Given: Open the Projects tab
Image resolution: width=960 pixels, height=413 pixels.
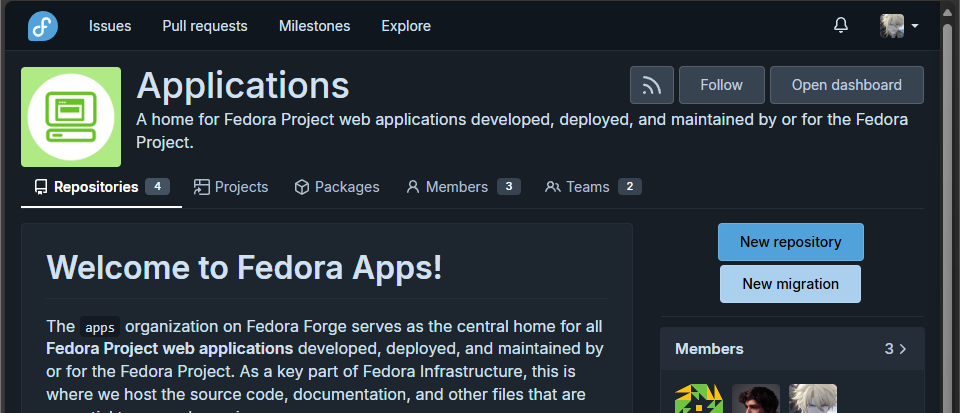Looking at the screenshot, I should pyautogui.click(x=231, y=187).
